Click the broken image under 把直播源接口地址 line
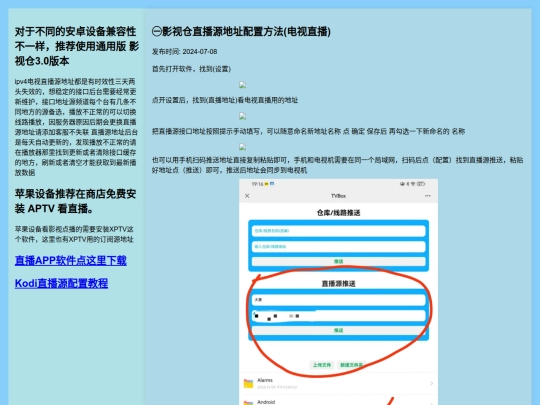Viewport: 540px width, 405px height. point(242,147)
